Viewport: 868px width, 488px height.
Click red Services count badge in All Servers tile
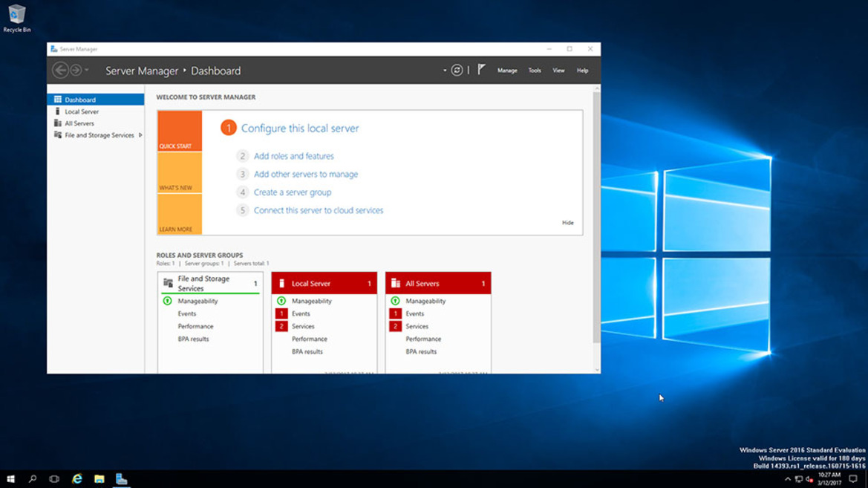(x=395, y=326)
